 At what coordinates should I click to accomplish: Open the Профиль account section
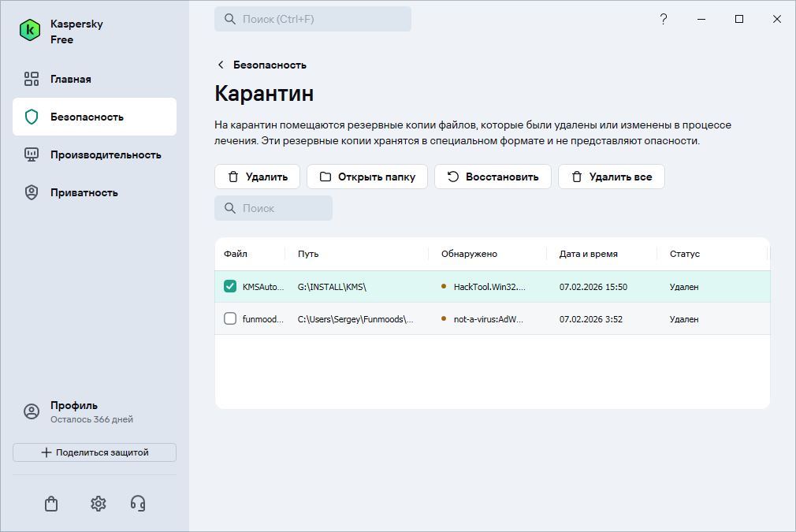click(75, 411)
